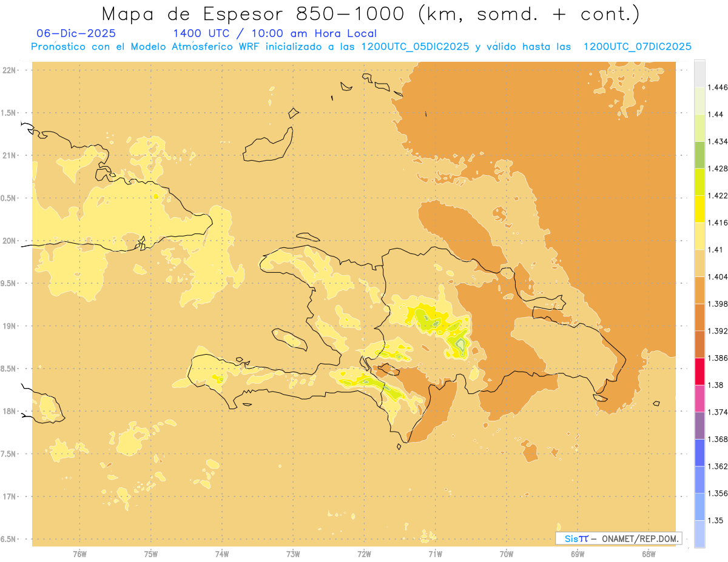Click the legend value 1.368
Image resolution: width=728 pixels, height=562 pixels.
[x=718, y=440]
